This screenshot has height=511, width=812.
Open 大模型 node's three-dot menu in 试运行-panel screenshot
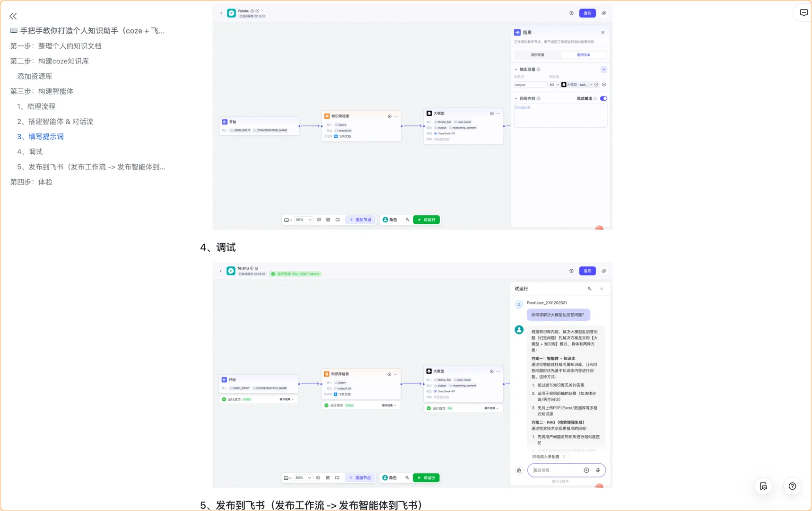(498, 371)
